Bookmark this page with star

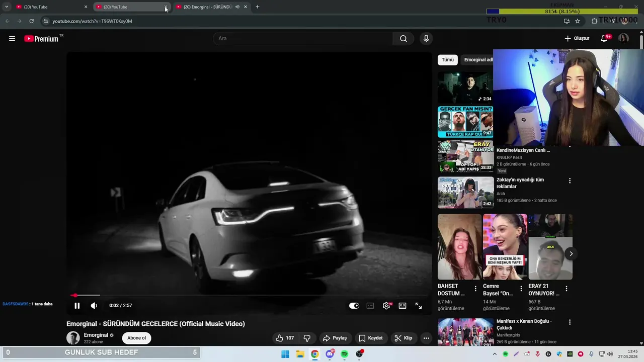click(578, 21)
